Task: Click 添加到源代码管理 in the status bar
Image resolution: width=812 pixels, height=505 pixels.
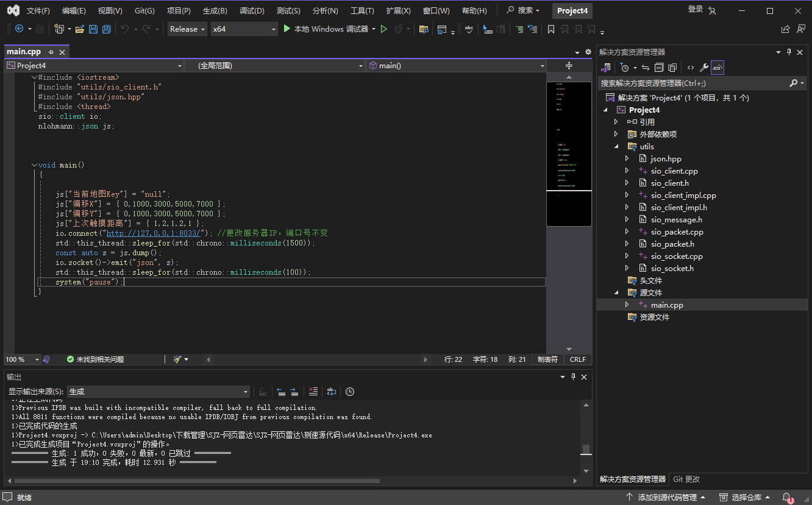Action: [666, 497]
